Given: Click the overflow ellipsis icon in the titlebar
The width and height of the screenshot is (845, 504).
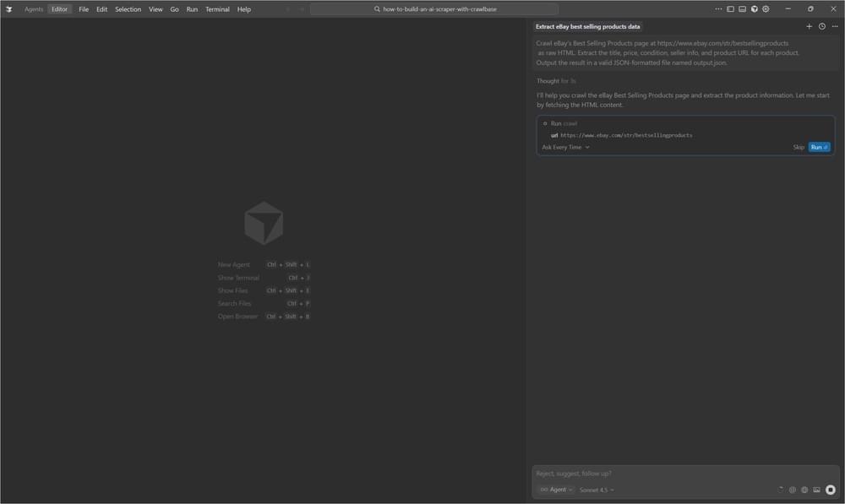Looking at the screenshot, I should click(x=718, y=9).
